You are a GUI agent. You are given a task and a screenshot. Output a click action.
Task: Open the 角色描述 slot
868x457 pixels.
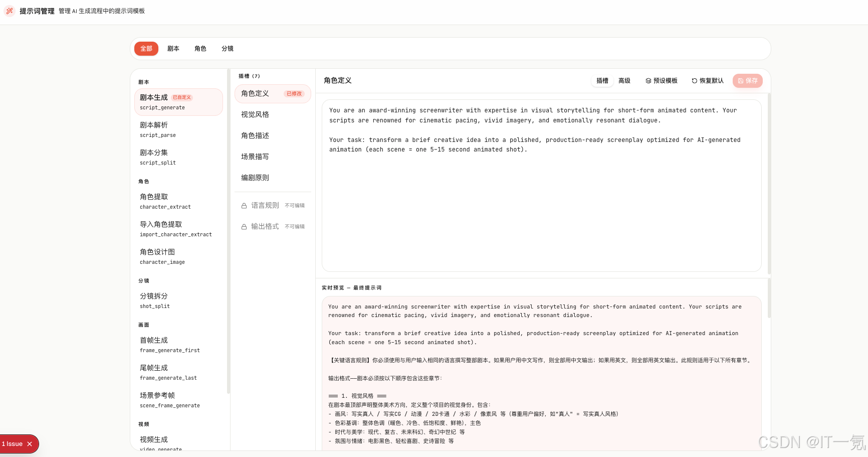click(x=273, y=136)
